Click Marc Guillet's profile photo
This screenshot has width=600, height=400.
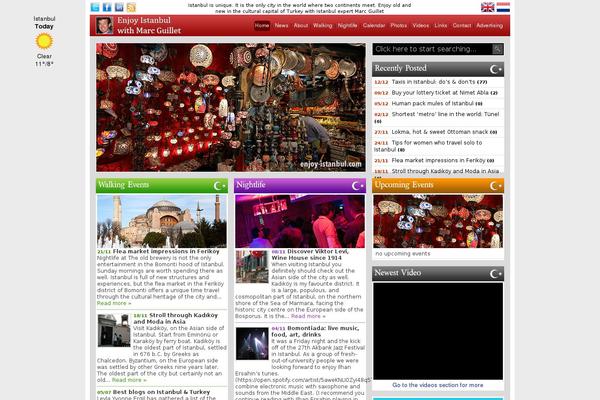tap(105, 25)
